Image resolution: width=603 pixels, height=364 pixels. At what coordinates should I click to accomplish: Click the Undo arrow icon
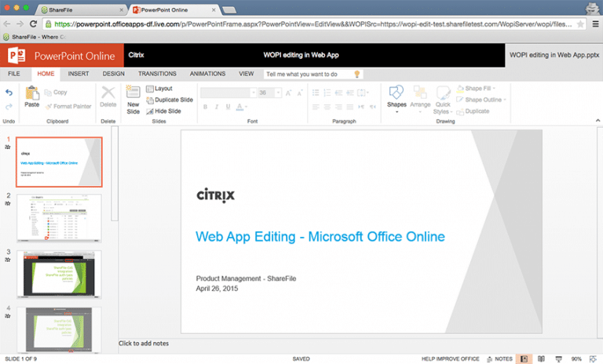coord(9,93)
